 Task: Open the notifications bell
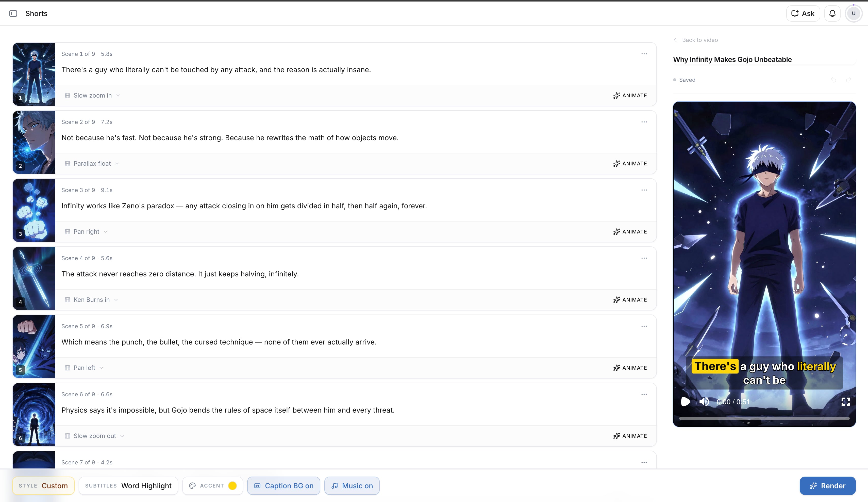coord(832,13)
